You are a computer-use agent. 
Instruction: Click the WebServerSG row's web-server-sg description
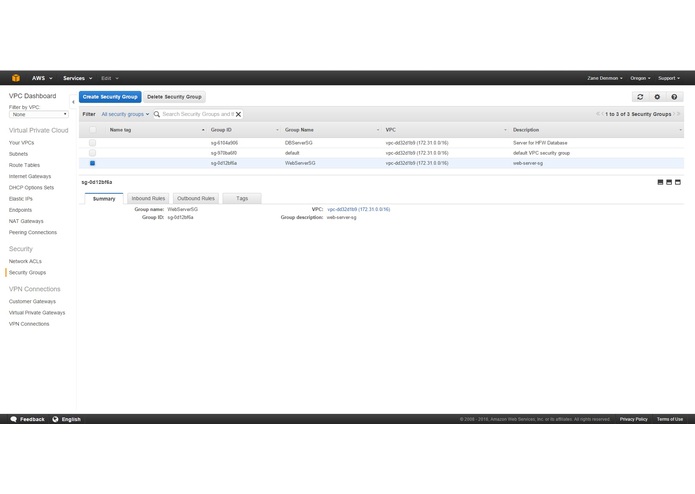(527, 163)
